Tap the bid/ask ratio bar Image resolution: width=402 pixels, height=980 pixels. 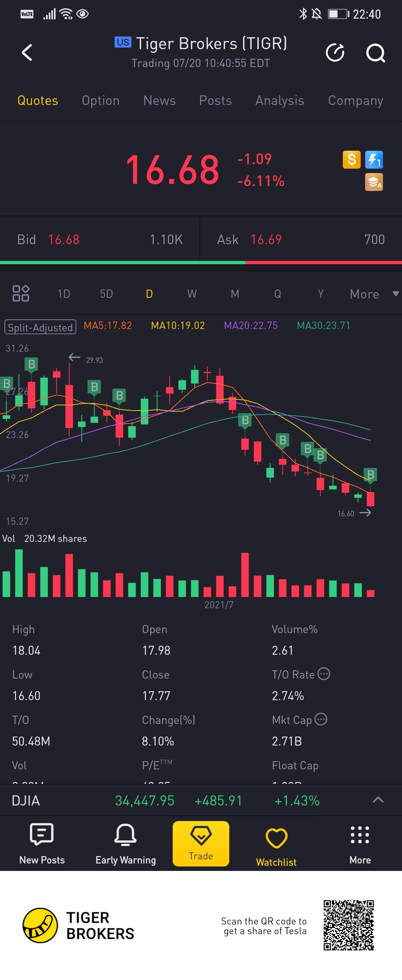[201, 262]
